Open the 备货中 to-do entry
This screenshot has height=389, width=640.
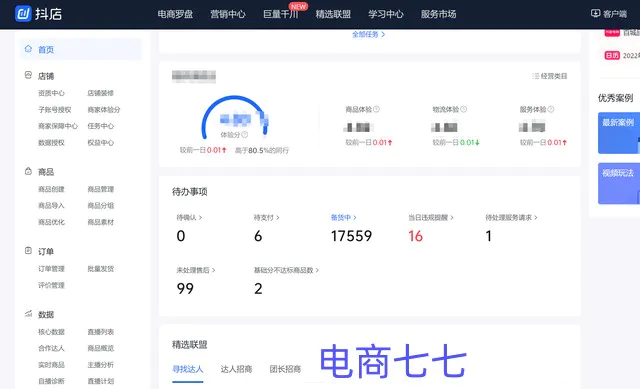click(343, 218)
